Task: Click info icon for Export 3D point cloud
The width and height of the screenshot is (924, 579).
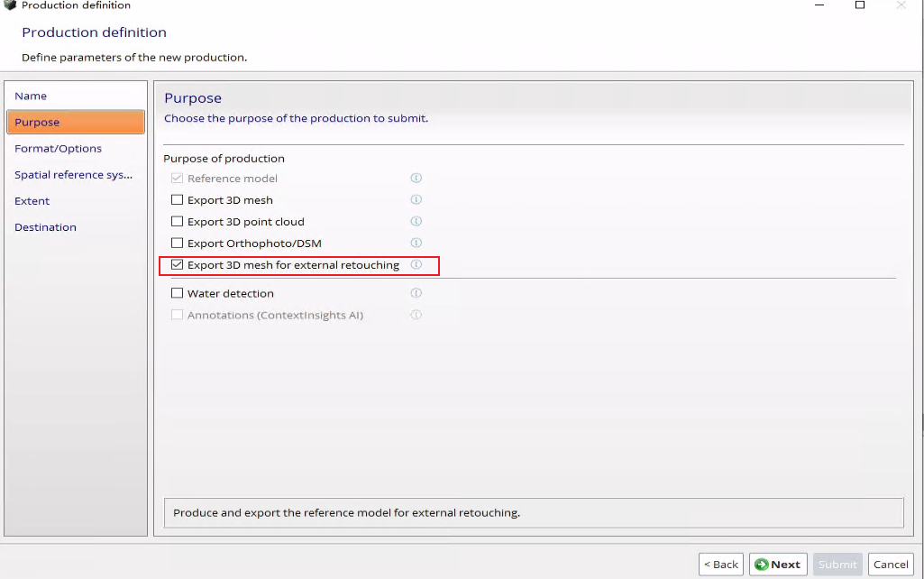Action: pos(416,222)
